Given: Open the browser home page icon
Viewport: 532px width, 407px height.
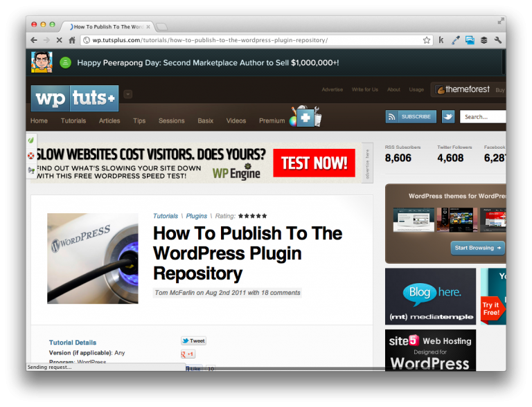Looking at the screenshot, I should [x=72, y=40].
